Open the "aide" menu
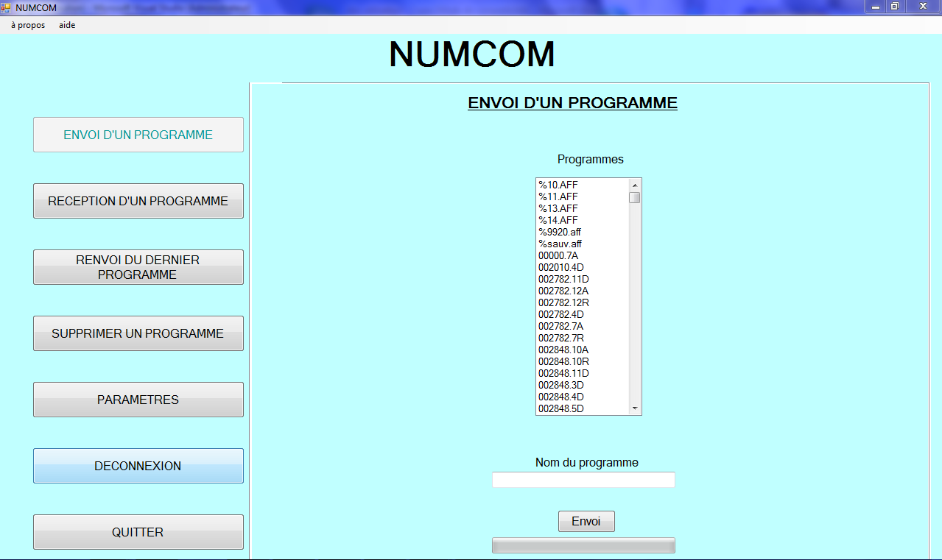This screenshot has height=560, width=942. pyautogui.click(x=67, y=25)
